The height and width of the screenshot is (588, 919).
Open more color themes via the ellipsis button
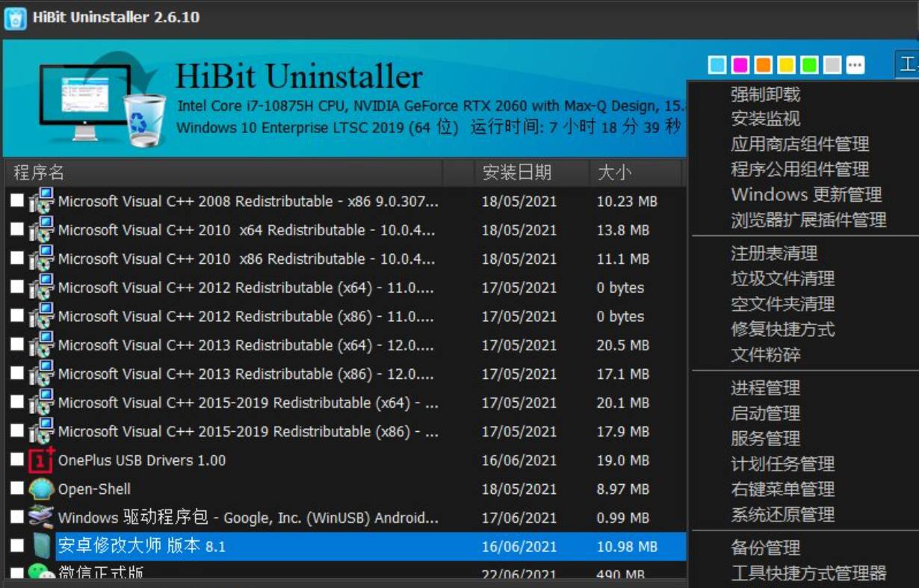(x=855, y=65)
